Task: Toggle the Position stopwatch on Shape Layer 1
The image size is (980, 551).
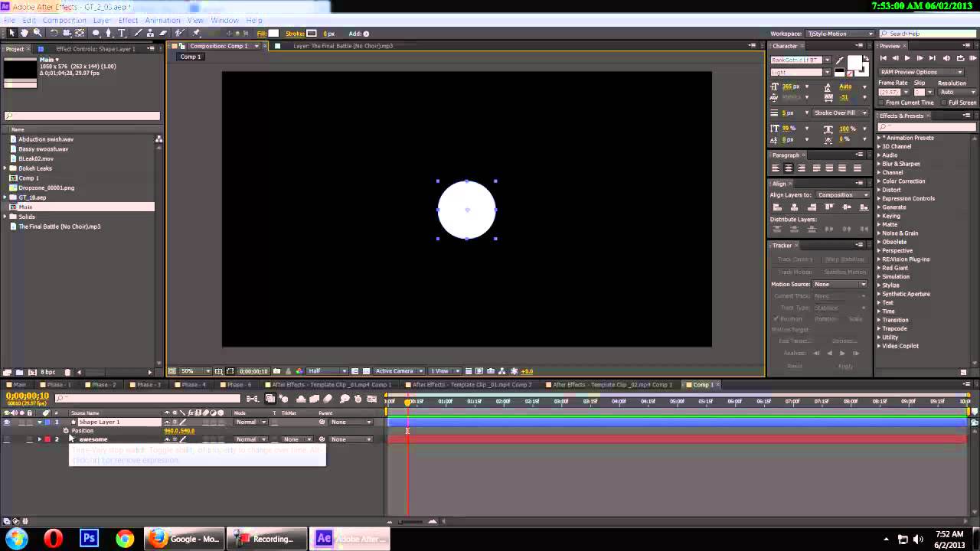Action: (67, 430)
